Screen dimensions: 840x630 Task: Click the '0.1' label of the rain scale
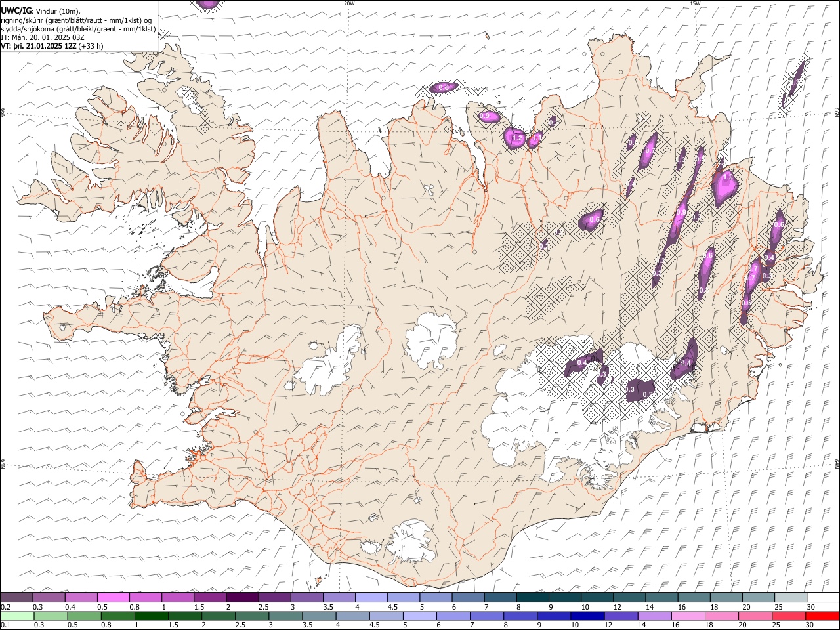point(5,625)
